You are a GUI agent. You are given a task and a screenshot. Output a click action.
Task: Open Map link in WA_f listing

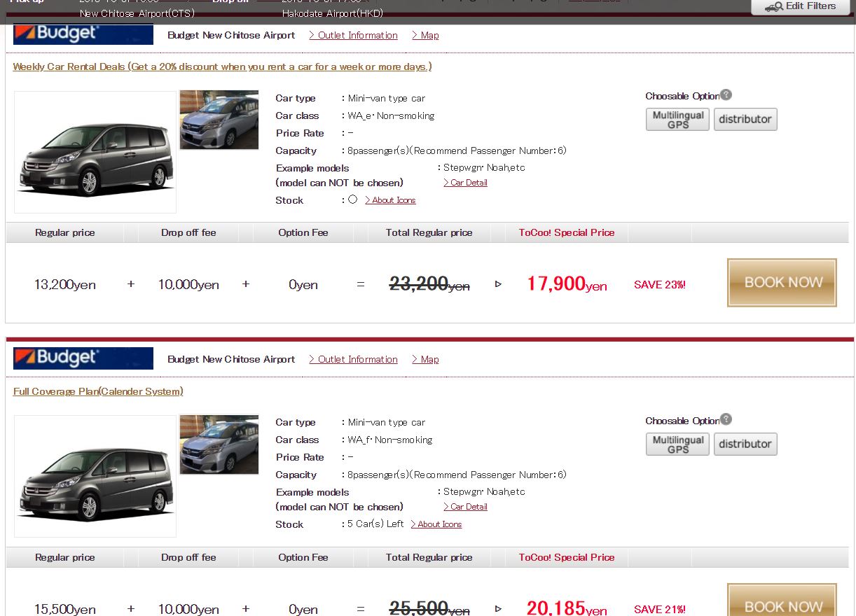425,359
